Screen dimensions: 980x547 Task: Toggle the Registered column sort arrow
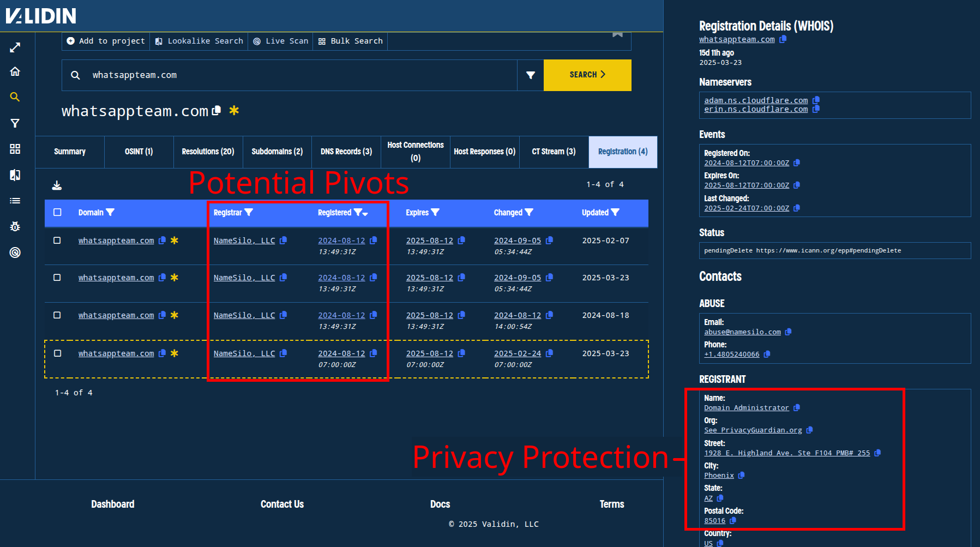(365, 214)
